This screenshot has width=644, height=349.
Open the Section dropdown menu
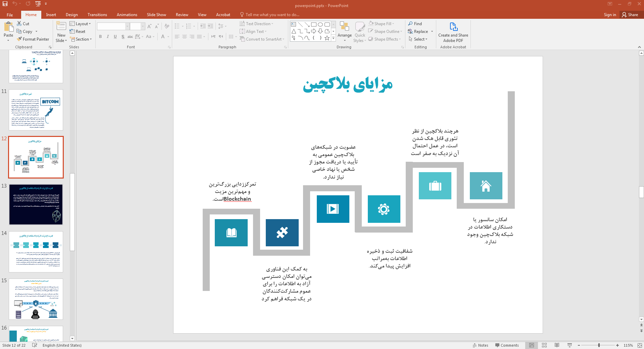(x=81, y=39)
